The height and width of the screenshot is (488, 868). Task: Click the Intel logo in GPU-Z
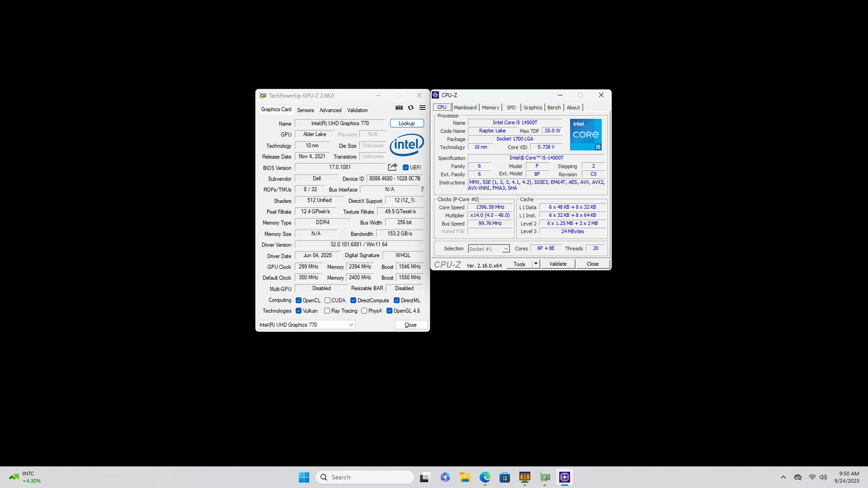tap(406, 145)
